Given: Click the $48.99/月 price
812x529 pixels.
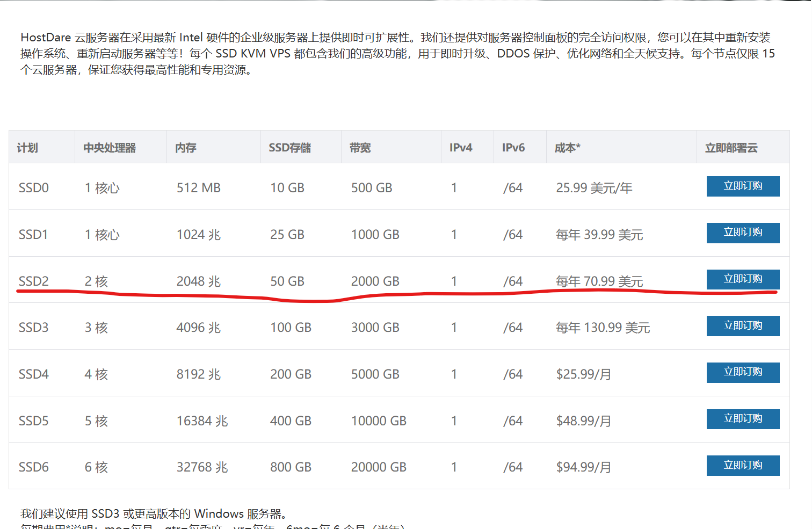Looking at the screenshot, I should point(584,421).
